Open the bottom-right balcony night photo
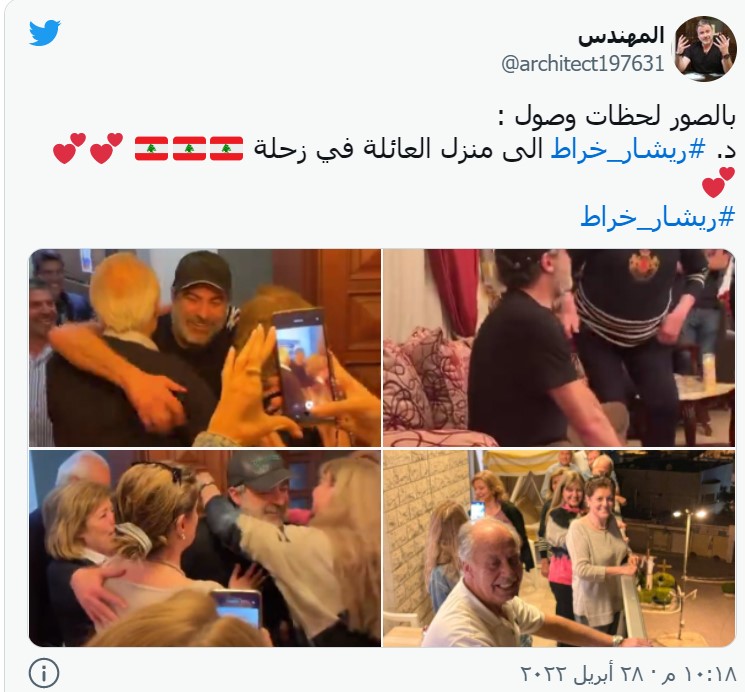This screenshot has height=692, width=745. coord(559,548)
